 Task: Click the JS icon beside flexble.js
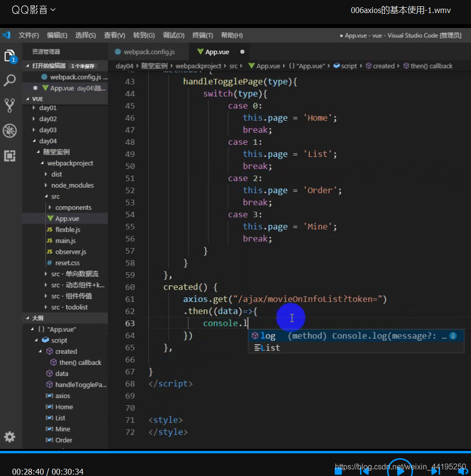(x=50, y=230)
